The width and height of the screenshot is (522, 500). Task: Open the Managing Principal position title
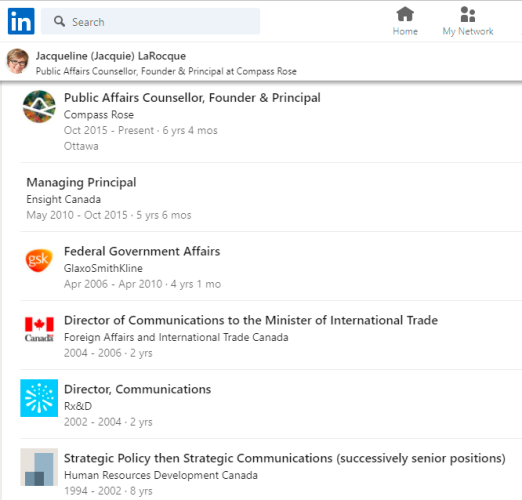[81, 183]
